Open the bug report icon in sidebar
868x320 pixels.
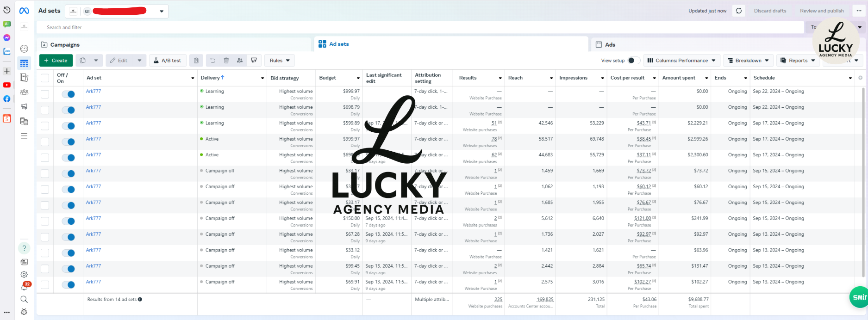pyautogui.click(x=24, y=312)
